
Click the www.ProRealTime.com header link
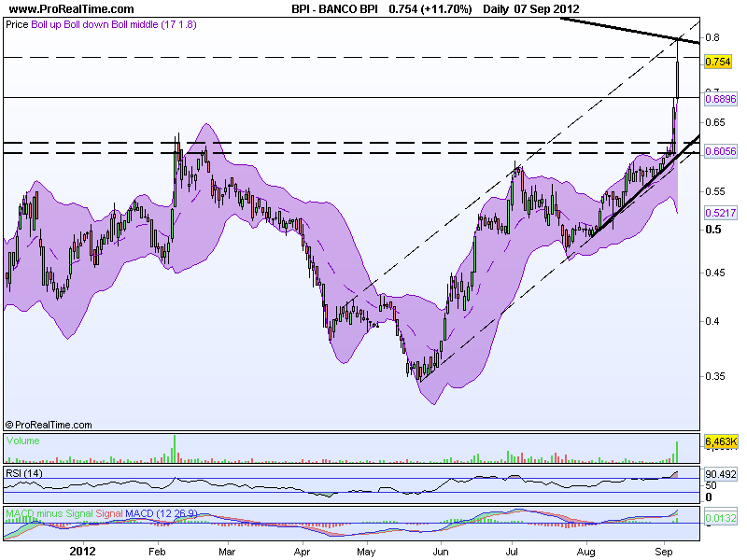(72, 8)
